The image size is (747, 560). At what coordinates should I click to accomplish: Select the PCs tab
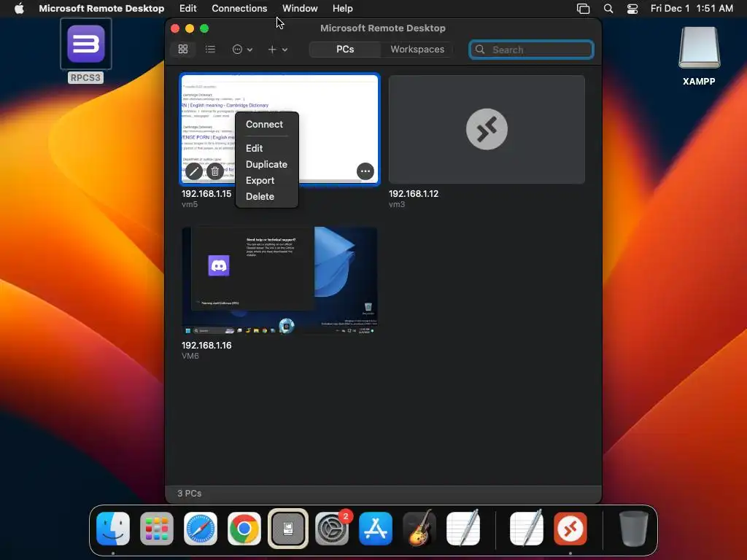(x=345, y=49)
